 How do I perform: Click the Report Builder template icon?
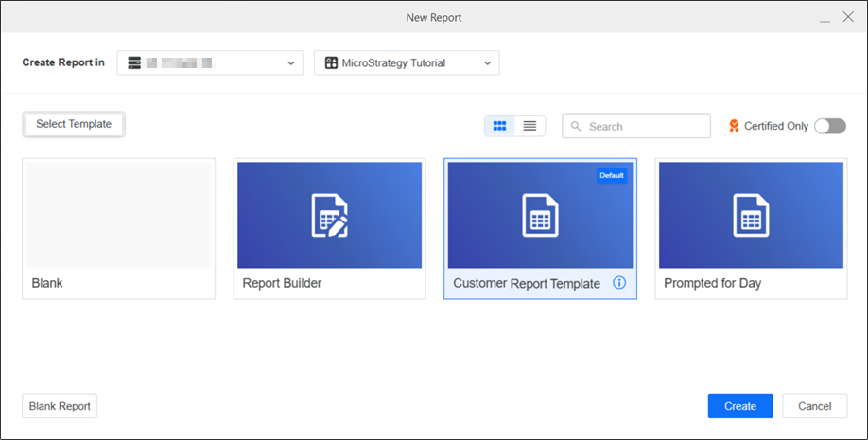(329, 215)
